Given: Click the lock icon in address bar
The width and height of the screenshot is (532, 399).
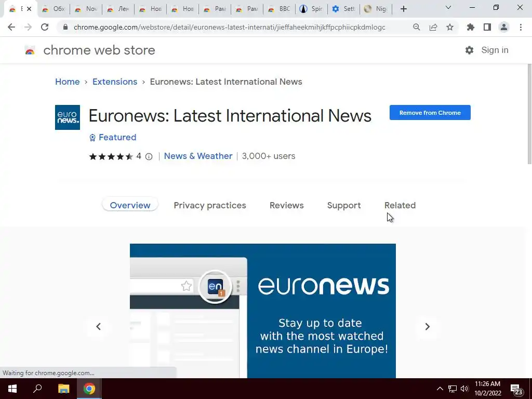Looking at the screenshot, I should (65, 27).
